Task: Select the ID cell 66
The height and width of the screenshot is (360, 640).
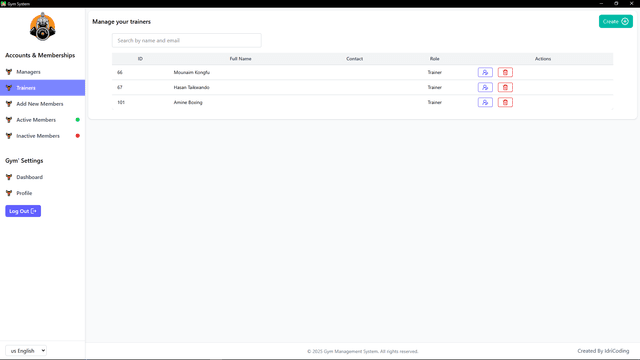Action: (x=120, y=72)
